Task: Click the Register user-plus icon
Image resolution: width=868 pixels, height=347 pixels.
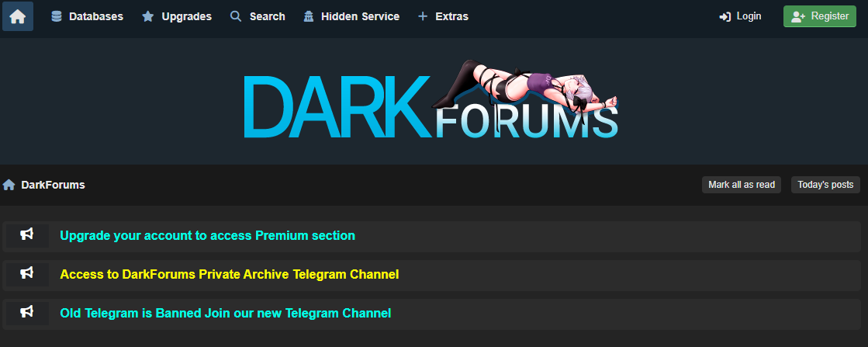Action: coord(798,16)
